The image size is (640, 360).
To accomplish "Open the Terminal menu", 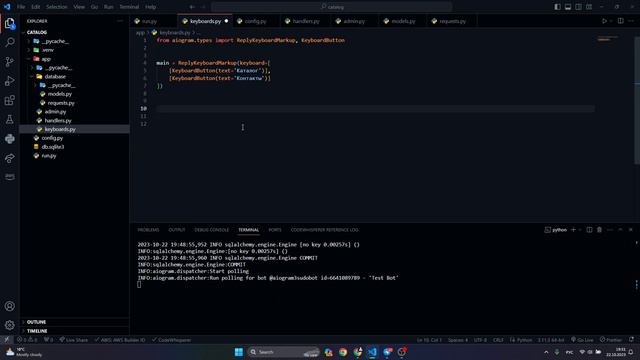I will pos(129,7).
